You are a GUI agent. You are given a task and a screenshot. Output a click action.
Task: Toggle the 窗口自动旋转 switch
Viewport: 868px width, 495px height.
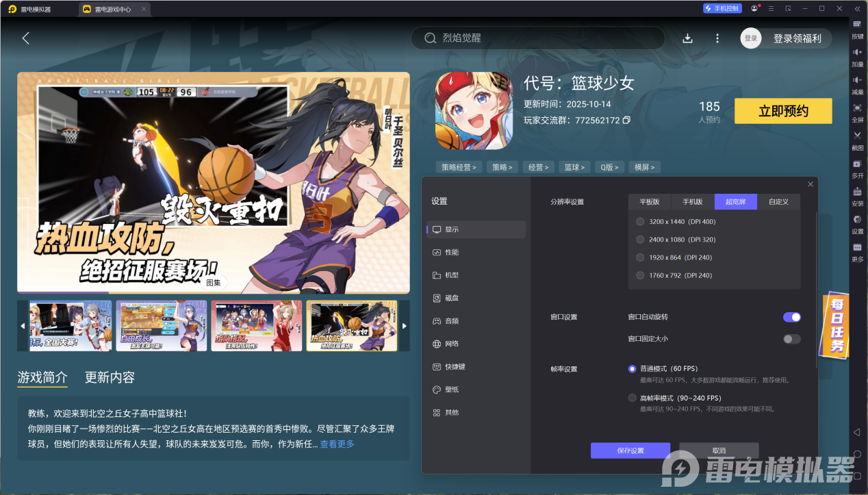click(791, 317)
